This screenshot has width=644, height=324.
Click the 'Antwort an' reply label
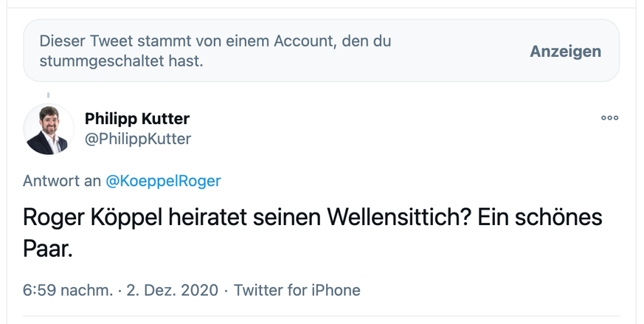pos(63,181)
